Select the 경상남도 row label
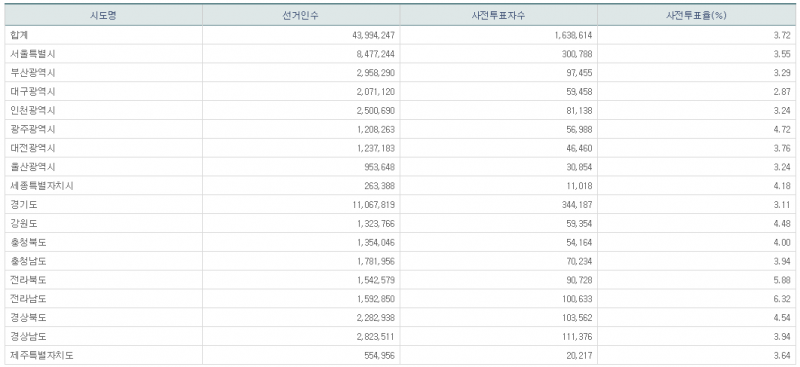The width and height of the screenshot is (800, 367). (28, 337)
